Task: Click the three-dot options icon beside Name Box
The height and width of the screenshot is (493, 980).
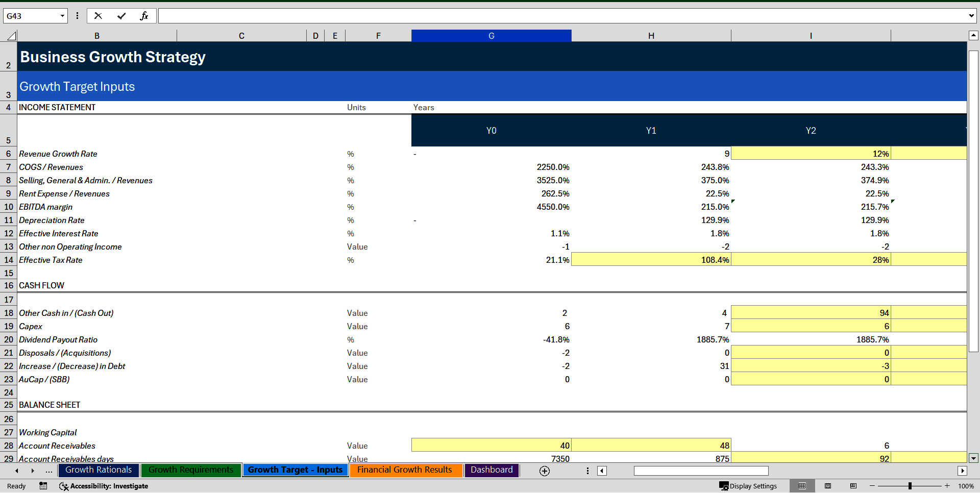Action: tap(77, 15)
